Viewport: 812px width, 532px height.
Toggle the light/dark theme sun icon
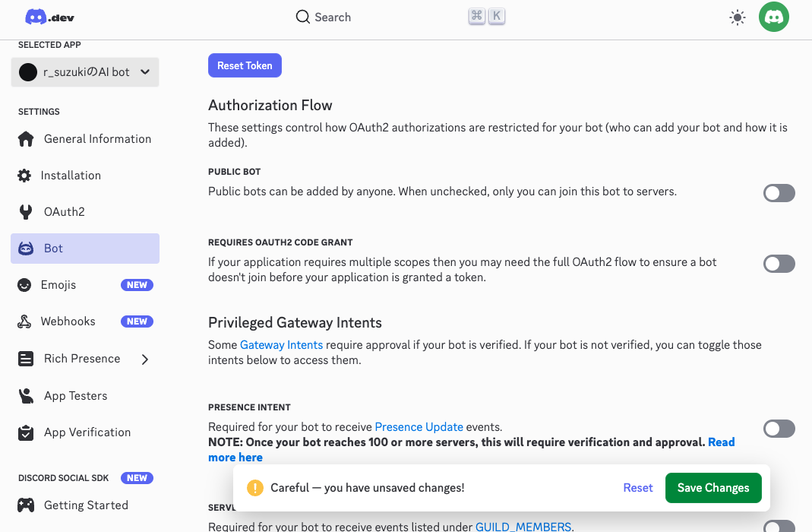click(737, 17)
